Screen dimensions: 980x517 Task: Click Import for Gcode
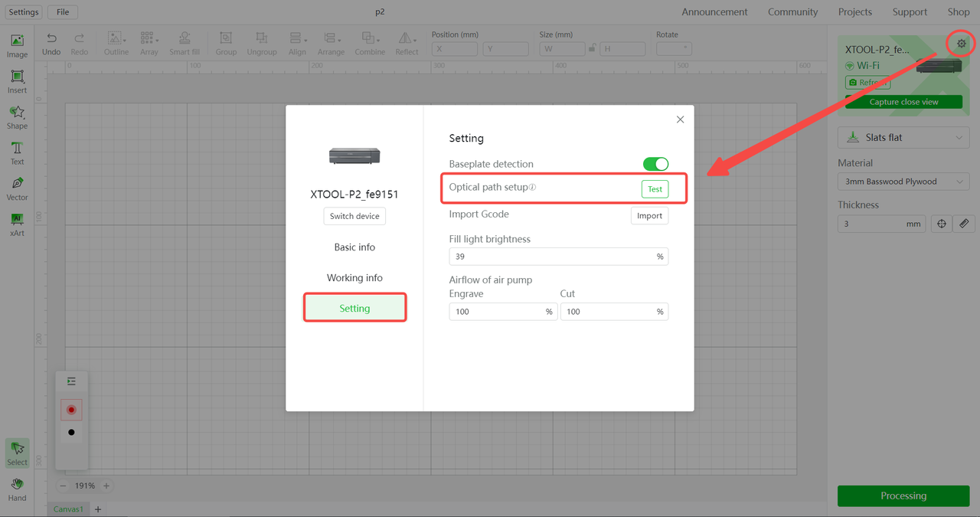click(649, 216)
